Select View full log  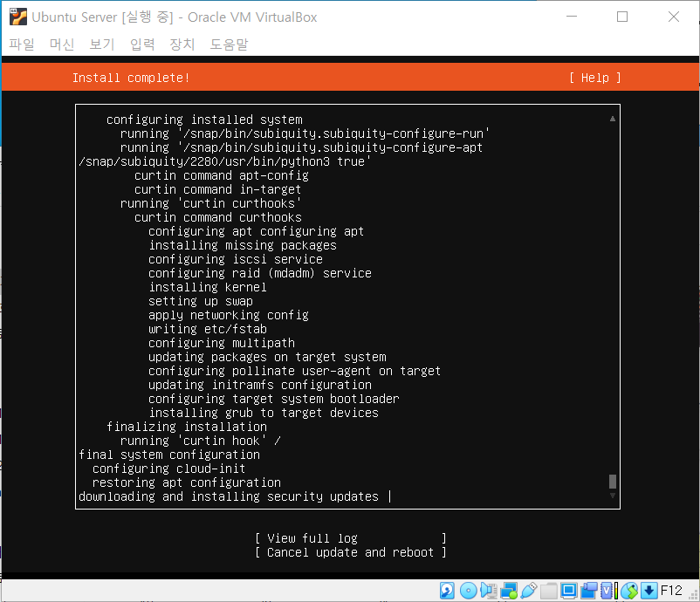click(x=351, y=538)
